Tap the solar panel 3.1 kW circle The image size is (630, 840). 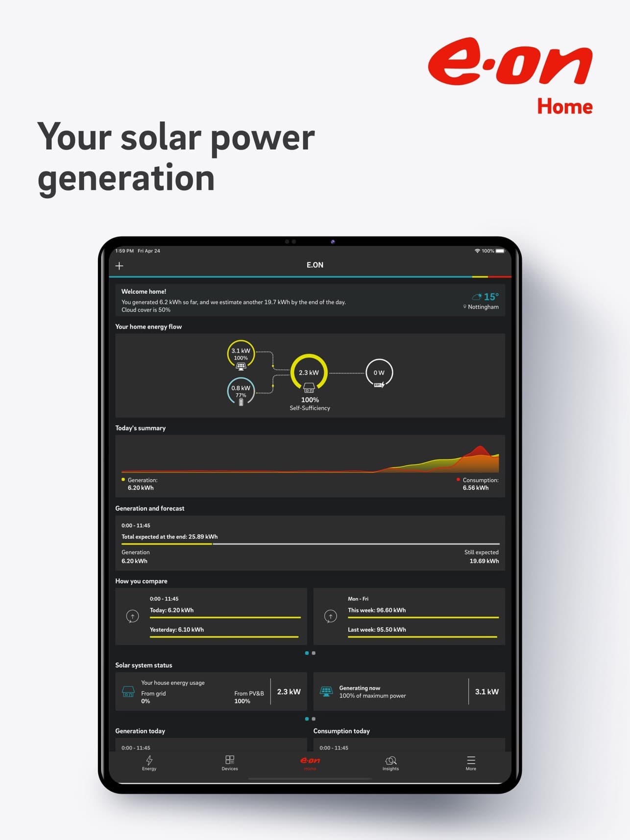point(241,354)
